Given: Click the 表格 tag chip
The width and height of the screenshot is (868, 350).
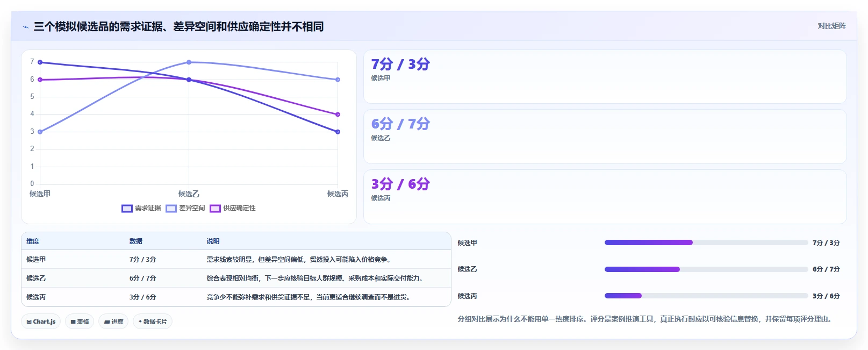Looking at the screenshot, I should (80, 322).
